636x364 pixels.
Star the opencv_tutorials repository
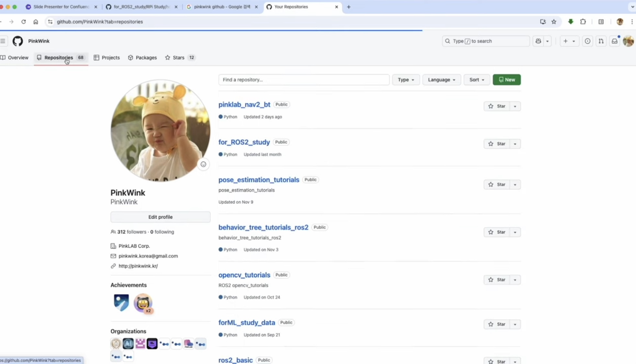point(497,280)
